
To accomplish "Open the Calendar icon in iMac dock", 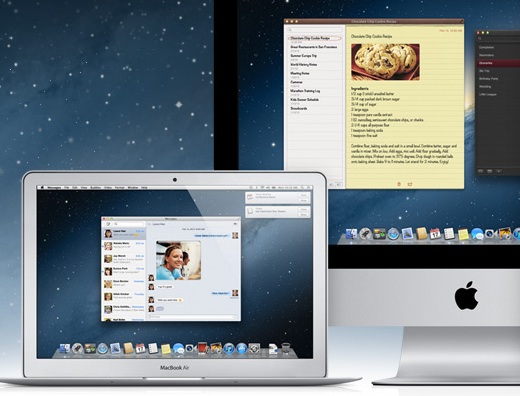I will point(435,234).
